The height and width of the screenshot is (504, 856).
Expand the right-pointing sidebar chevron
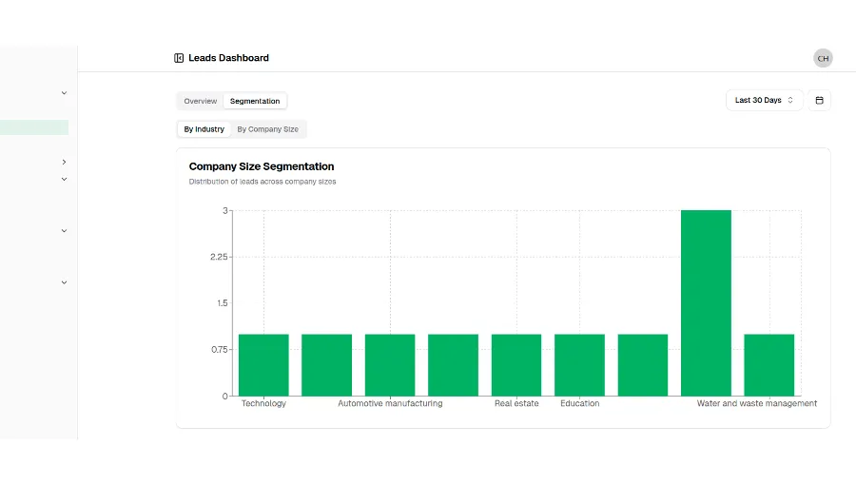point(64,163)
